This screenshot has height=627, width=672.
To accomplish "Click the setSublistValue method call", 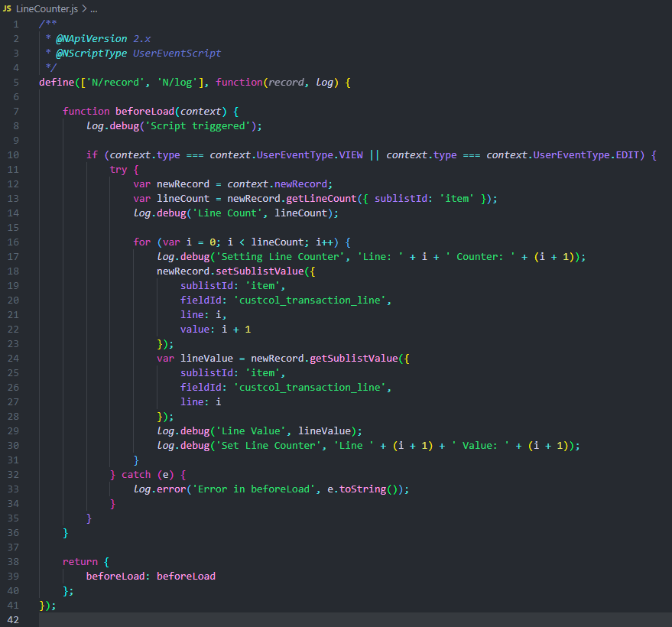I will [260, 271].
